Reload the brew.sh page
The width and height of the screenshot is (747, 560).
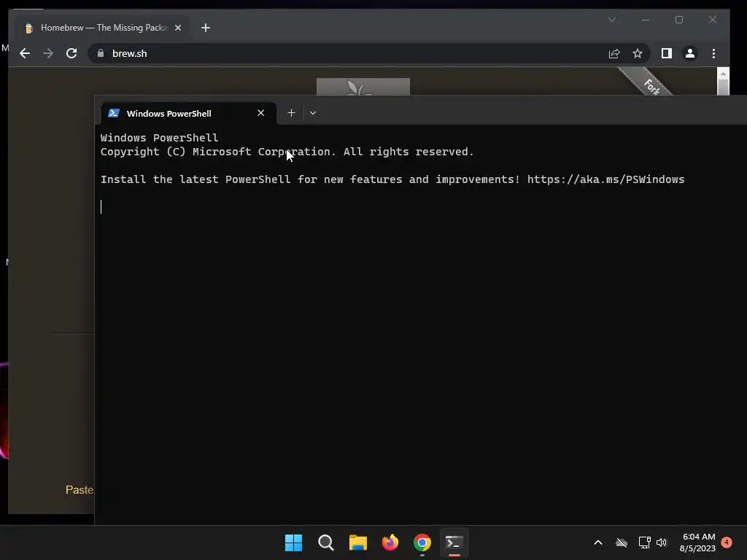coord(71,53)
